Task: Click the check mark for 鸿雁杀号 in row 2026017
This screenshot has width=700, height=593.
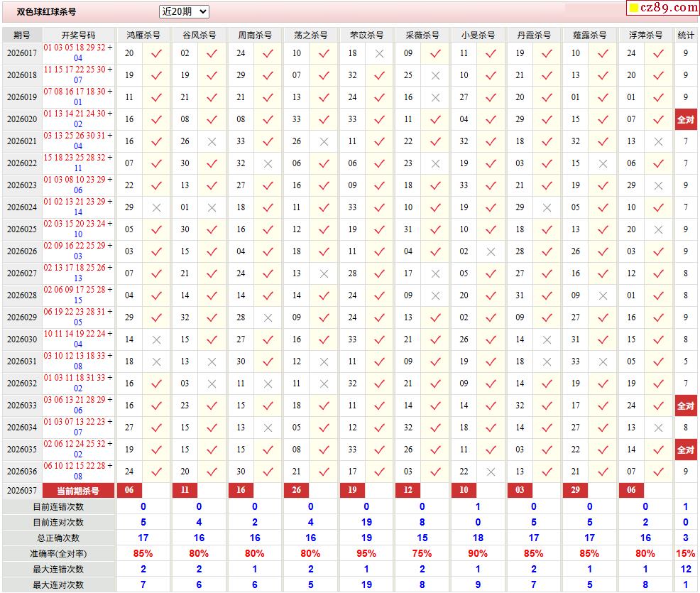Action: tap(157, 53)
